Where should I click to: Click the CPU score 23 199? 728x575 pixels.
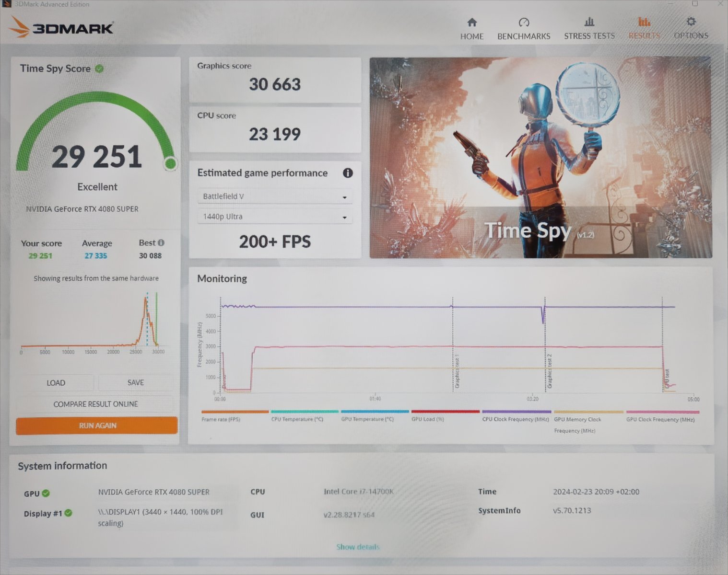pos(275,134)
